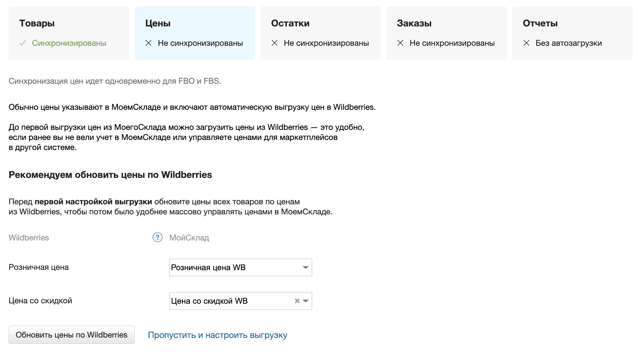The height and width of the screenshot is (364, 644).
Task: Expand the Розничная цена WB dropdown arrow
Action: (x=305, y=268)
